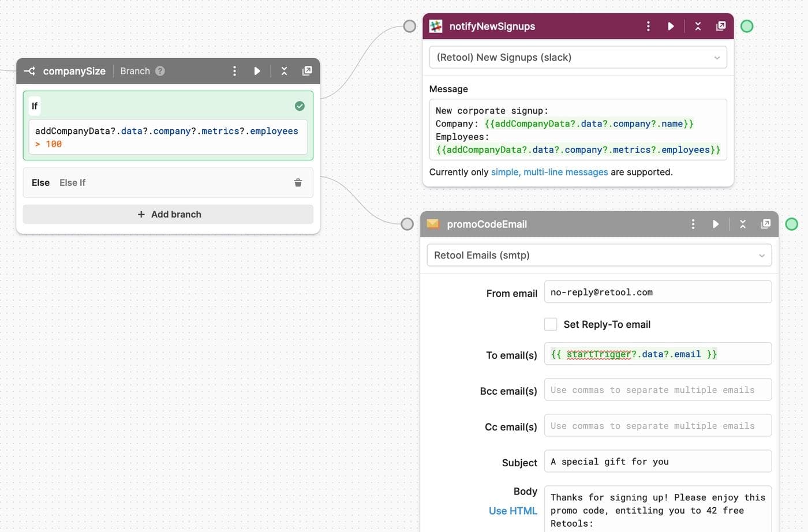Toggle the notifyNewSignups success indicator
Viewport: 808px width, 532px height.
pos(746,26)
